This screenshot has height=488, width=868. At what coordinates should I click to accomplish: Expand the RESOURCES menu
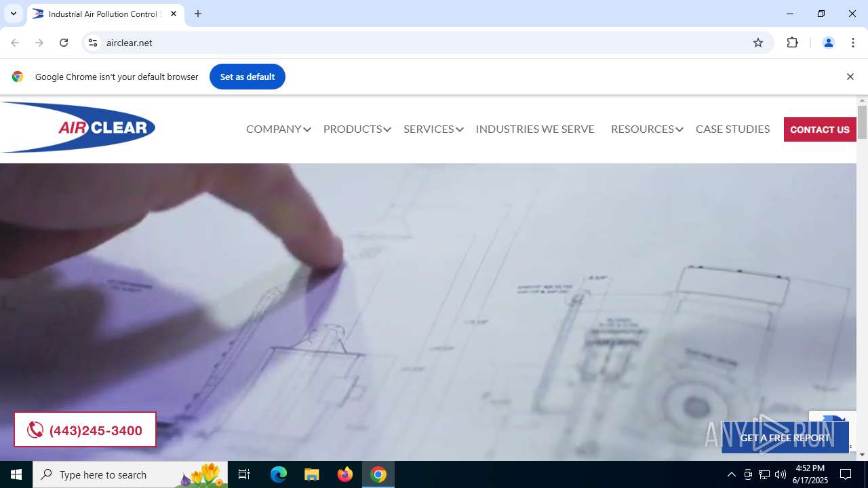point(647,129)
